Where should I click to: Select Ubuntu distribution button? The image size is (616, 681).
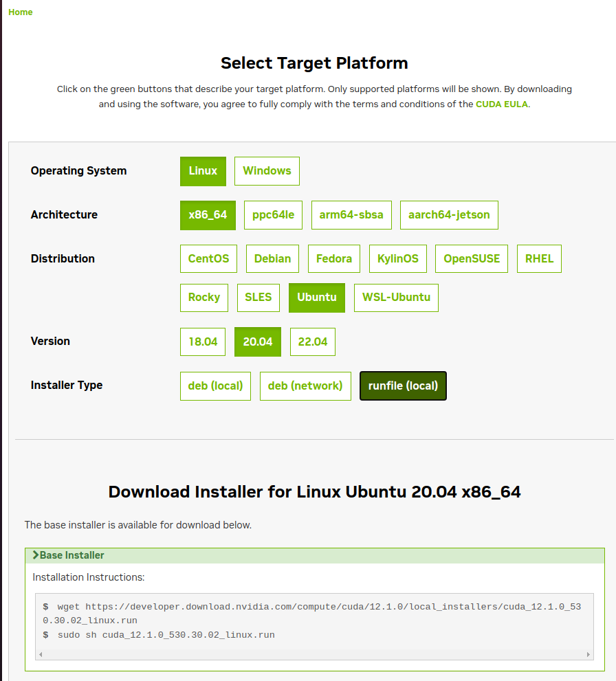(317, 298)
